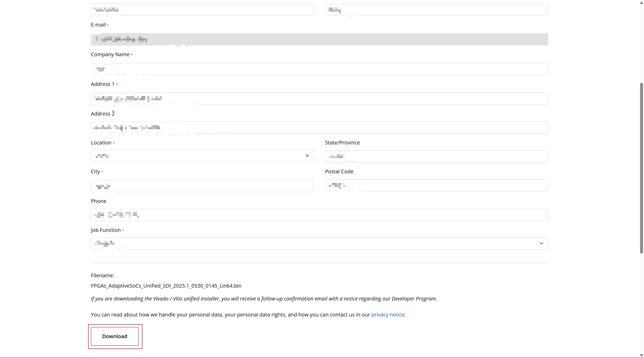
Task: Select the Postal Code field
Action: point(436,185)
